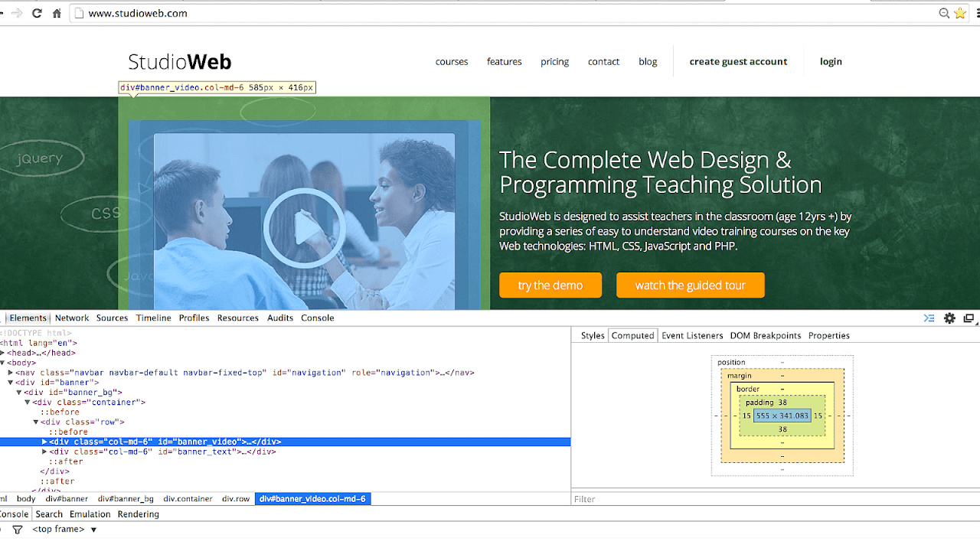The width and height of the screenshot is (980, 551).
Task: Open the features nav link
Action: (505, 62)
